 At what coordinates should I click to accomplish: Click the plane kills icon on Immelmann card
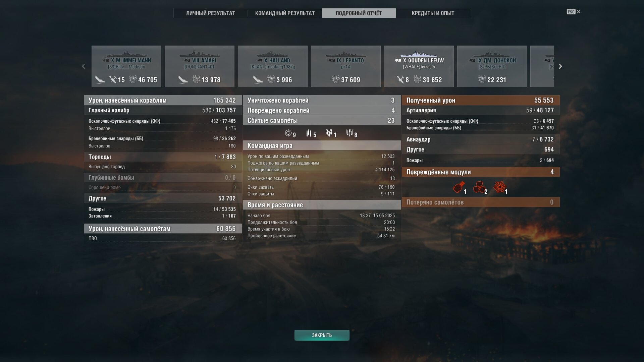tap(113, 79)
